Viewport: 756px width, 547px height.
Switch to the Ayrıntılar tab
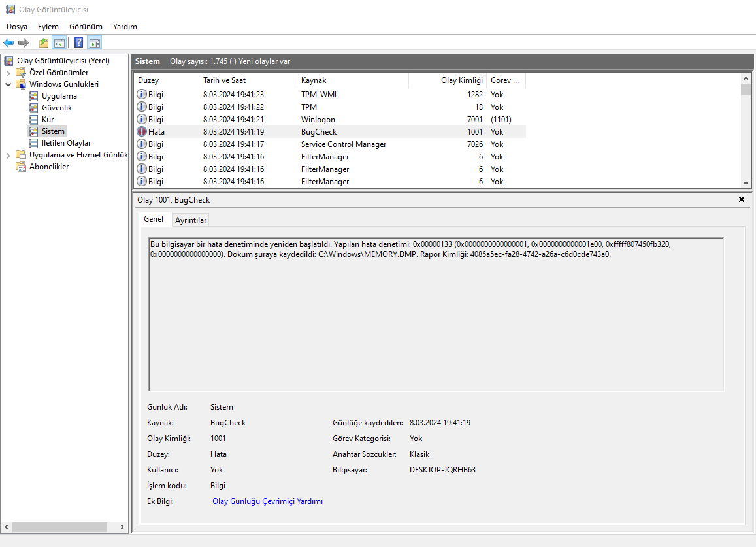click(x=190, y=220)
